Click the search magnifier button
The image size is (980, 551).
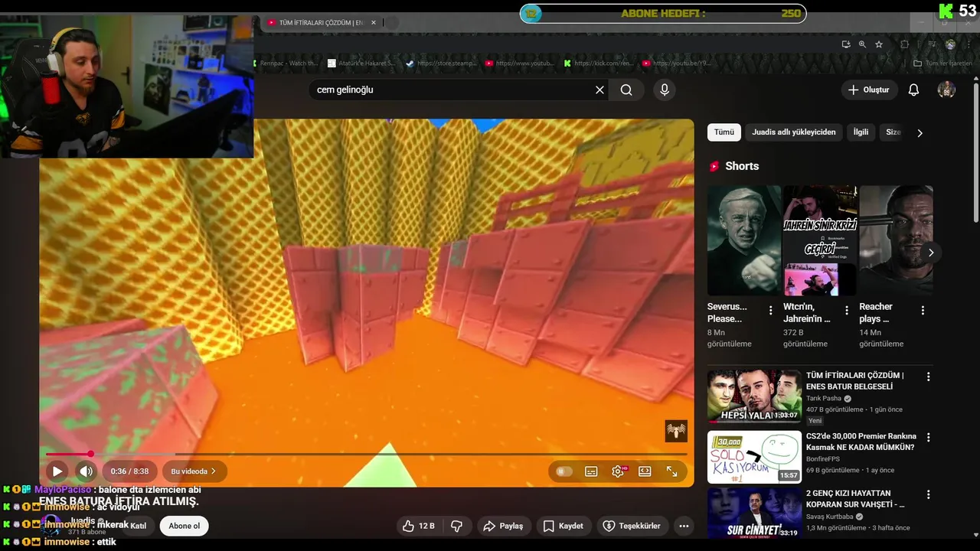point(626,90)
